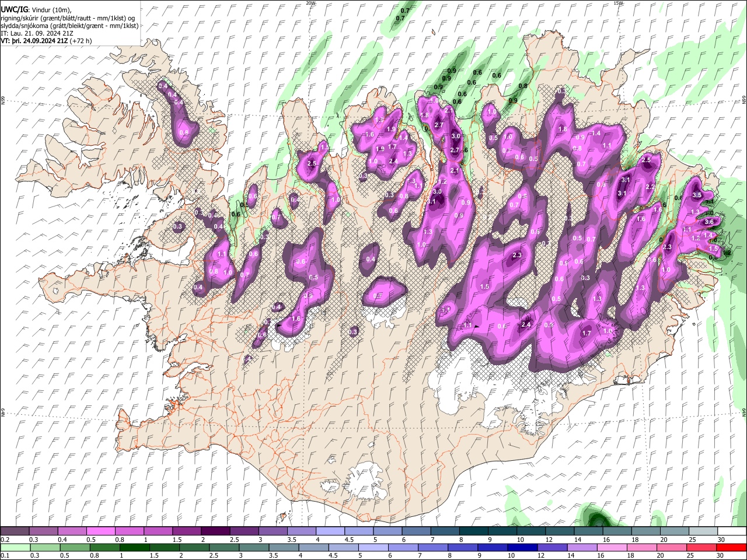Click the '2.2' value label in the northeast
Viewport: 747px width, 560px height.
(651, 187)
